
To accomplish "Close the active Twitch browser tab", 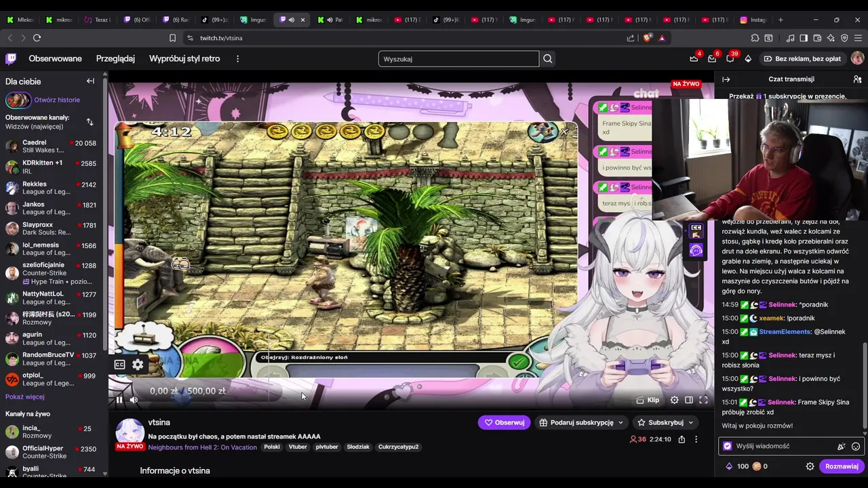I will point(302,20).
